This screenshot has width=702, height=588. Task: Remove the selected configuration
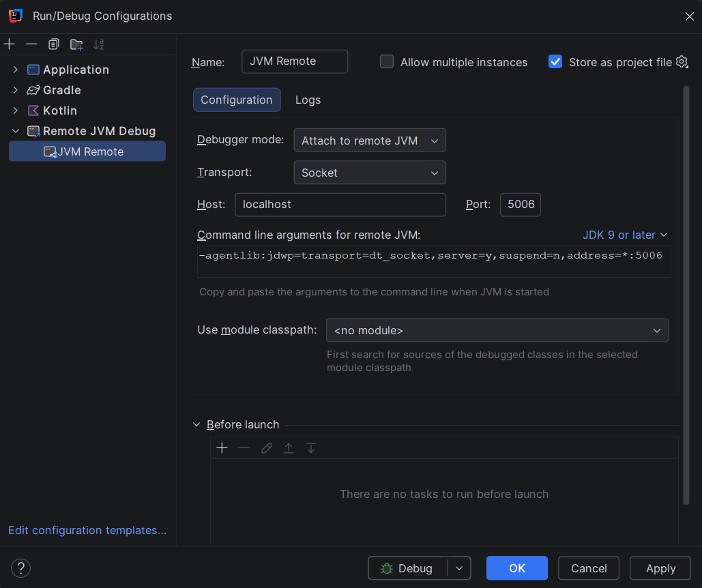pos(31,44)
